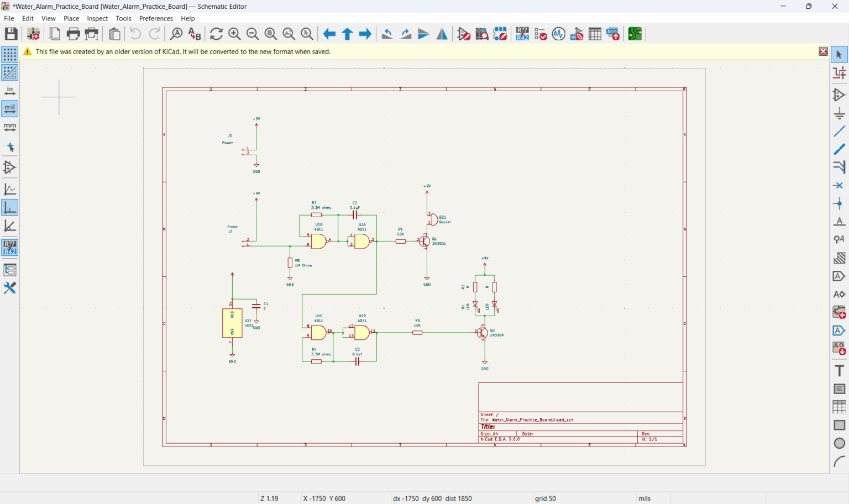
Task: Open the File menu
Action: click(9, 18)
